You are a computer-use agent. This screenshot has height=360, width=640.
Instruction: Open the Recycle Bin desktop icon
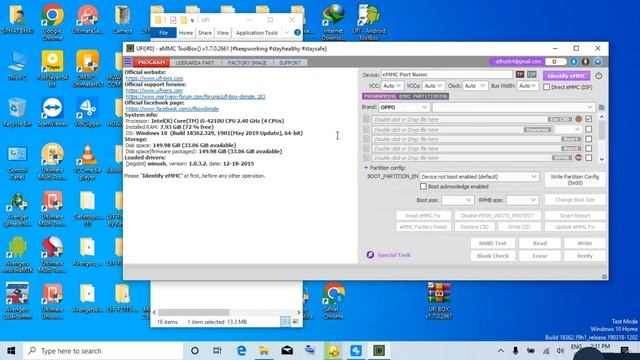17,112
